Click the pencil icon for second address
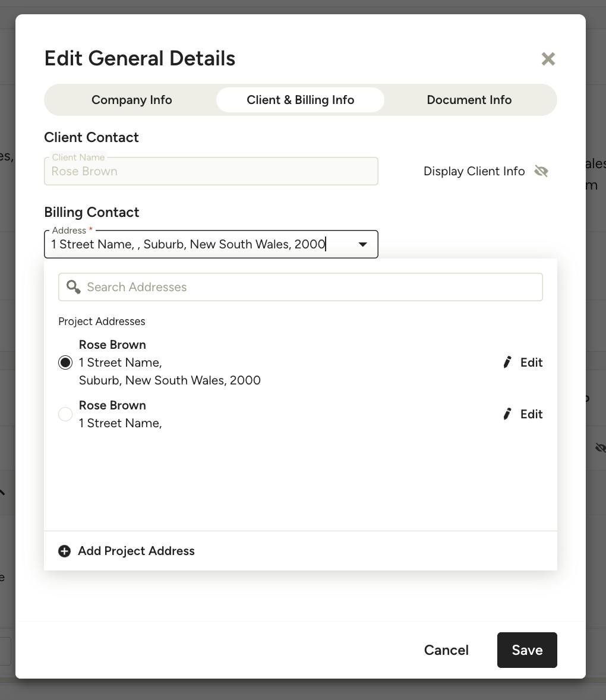This screenshot has width=606, height=700. (507, 414)
